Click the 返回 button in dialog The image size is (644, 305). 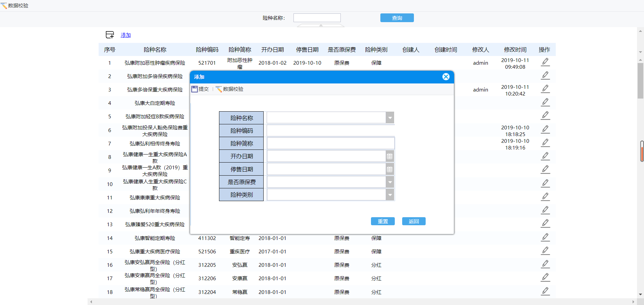coord(414,221)
